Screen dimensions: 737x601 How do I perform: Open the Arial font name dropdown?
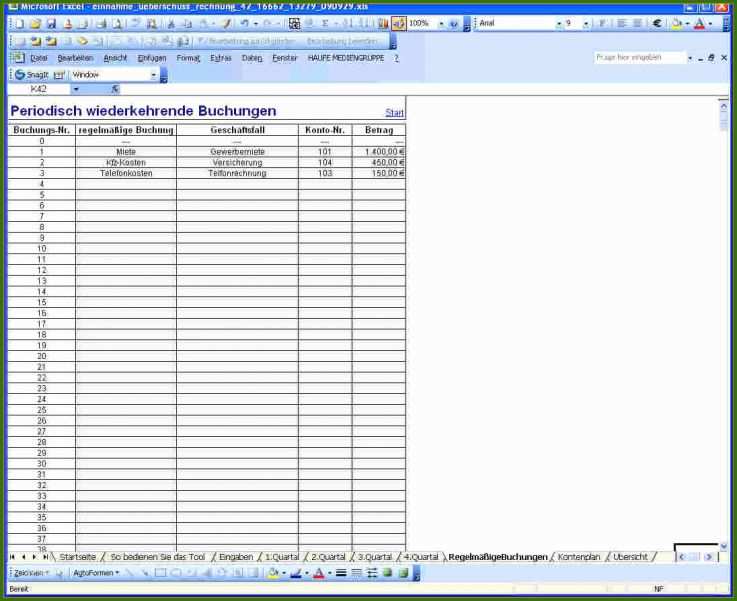(558, 23)
